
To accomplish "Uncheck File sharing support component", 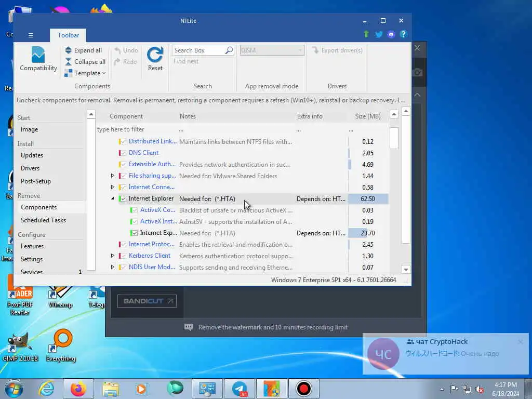I will [x=123, y=176].
